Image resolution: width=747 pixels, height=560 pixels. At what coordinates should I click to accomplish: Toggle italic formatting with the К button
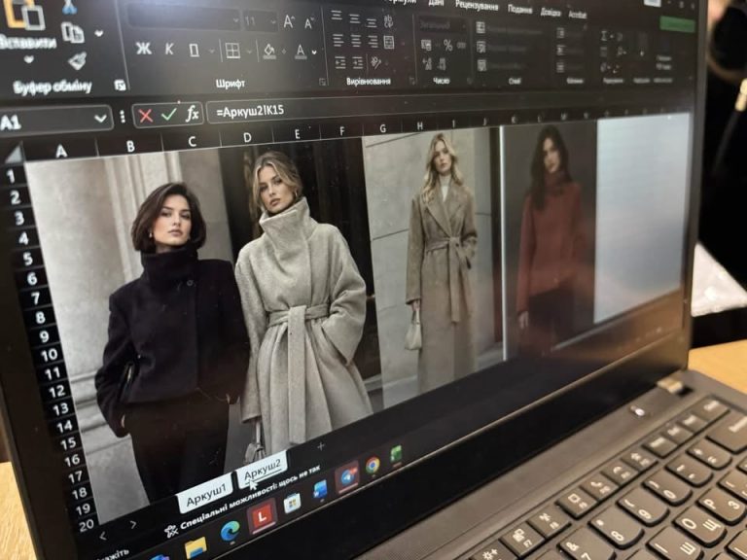tap(169, 49)
